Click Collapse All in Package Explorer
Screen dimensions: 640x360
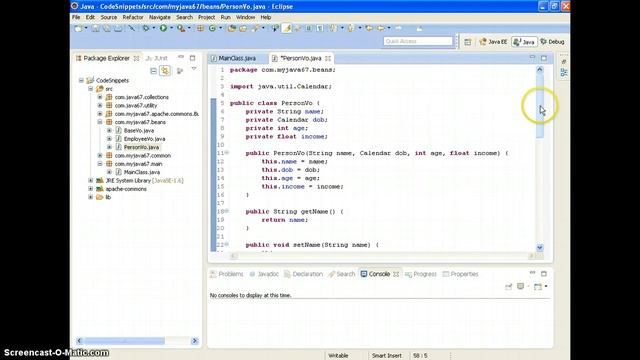[x=153, y=71]
